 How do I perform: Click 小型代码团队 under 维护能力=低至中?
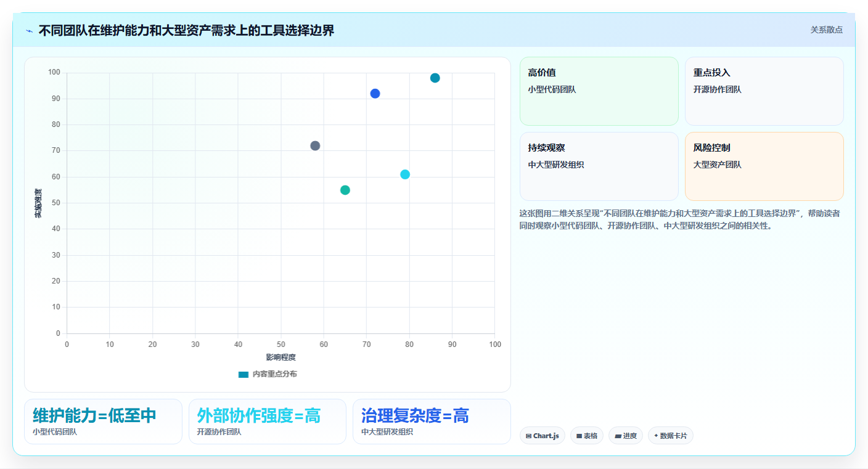pos(55,432)
